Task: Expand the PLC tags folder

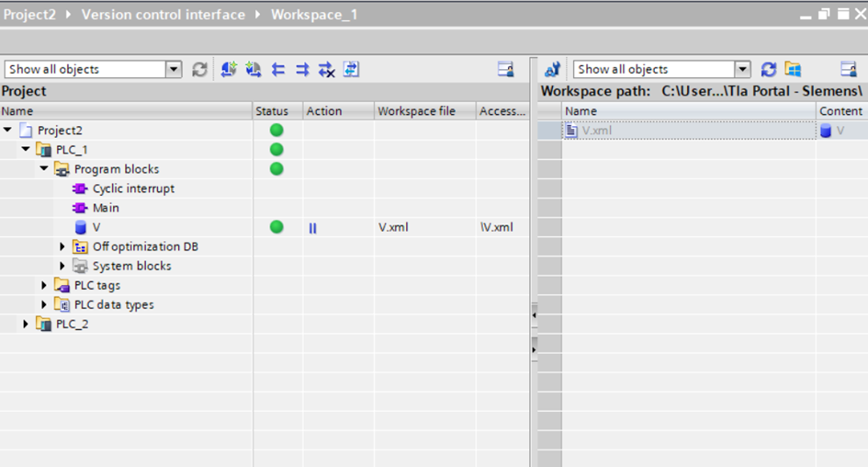Action: pos(44,286)
